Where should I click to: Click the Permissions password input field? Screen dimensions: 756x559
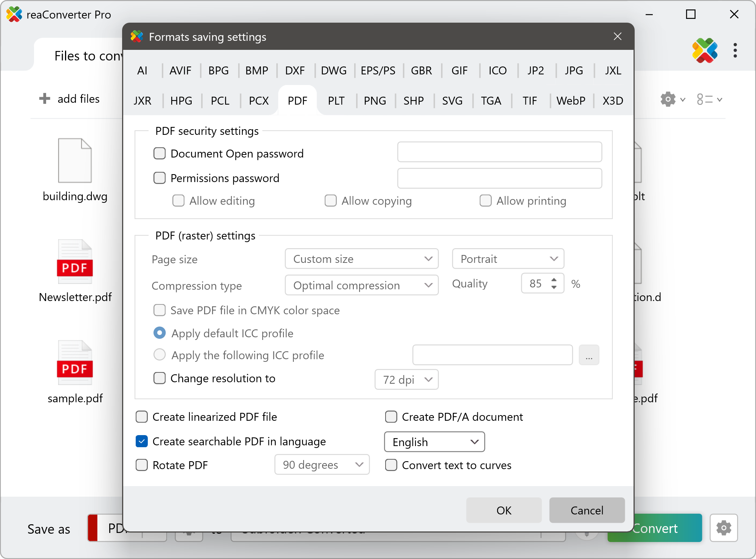(x=499, y=178)
